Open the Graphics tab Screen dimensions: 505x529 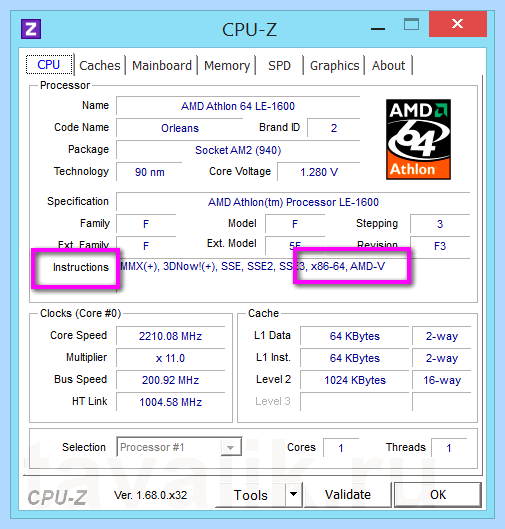coord(334,65)
